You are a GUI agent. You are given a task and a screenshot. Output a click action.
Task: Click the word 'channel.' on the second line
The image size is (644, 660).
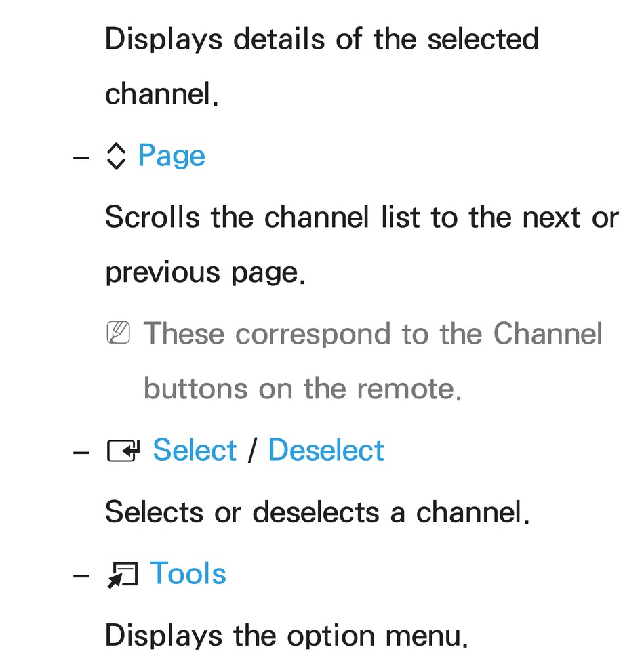click(162, 94)
